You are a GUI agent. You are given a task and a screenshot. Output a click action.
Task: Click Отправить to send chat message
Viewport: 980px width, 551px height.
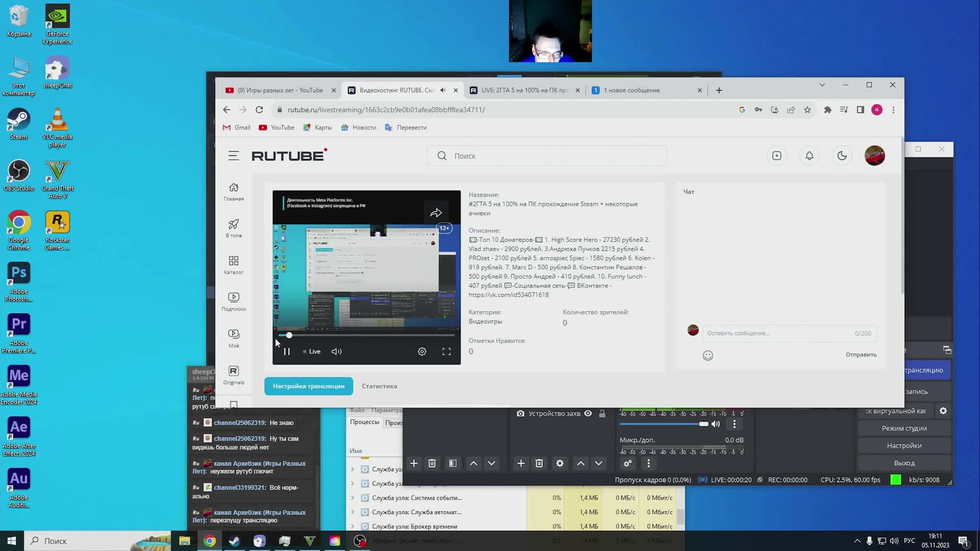(861, 355)
